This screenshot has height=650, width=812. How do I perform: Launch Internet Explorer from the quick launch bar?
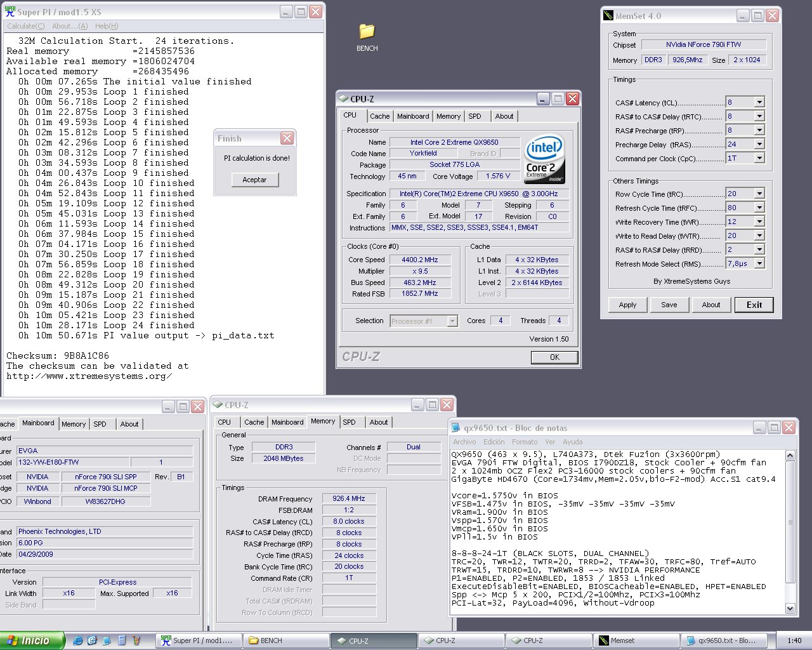pos(77,640)
